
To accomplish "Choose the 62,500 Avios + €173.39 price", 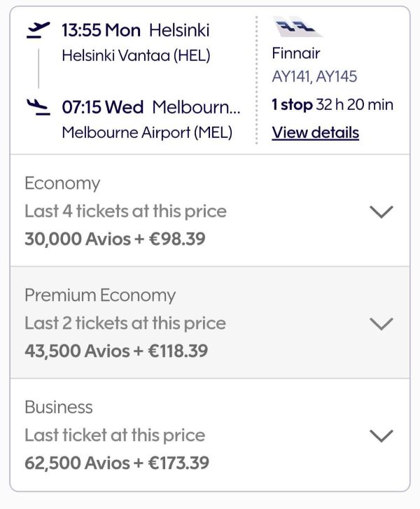I will [117, 463].
